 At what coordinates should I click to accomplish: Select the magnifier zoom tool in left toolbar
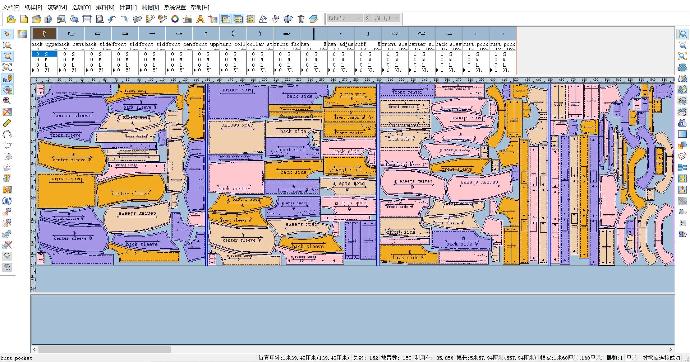pyautogui.click(x=7, y=56)
